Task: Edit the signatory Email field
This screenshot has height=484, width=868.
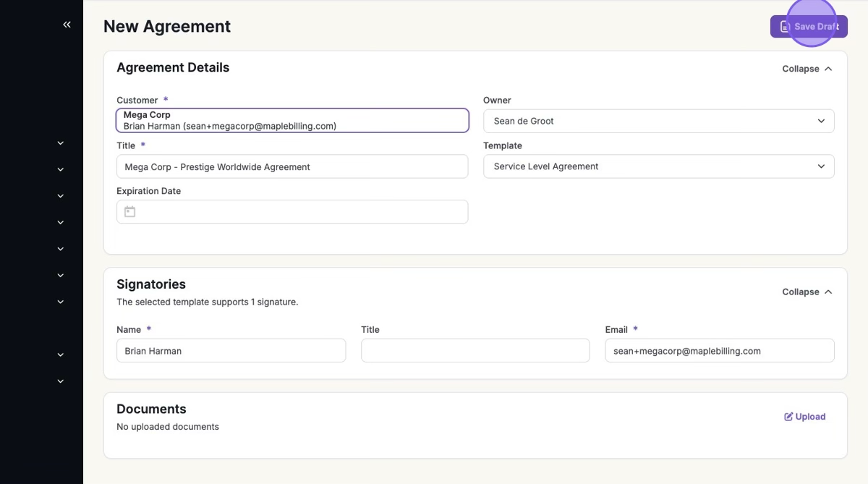Action: pos(719,351)
